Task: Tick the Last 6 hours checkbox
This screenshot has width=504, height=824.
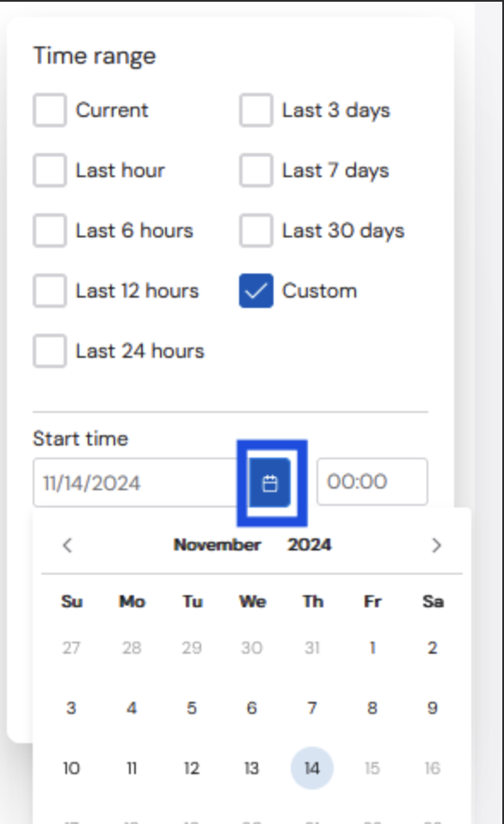Action: point(50,231)
